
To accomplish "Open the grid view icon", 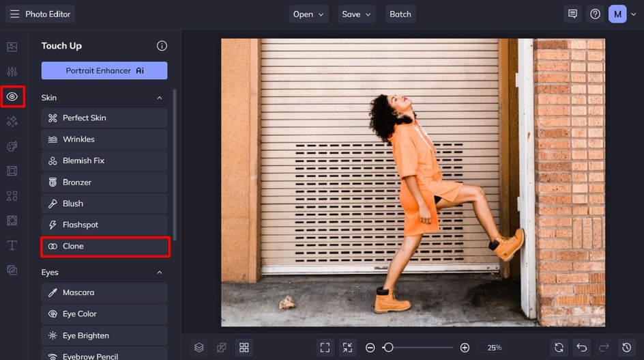I will 244,348.
